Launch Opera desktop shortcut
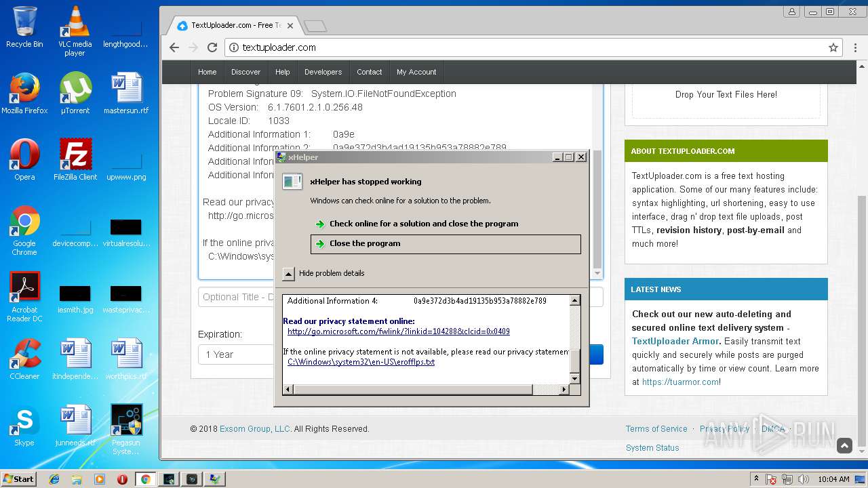 [24, 160]
